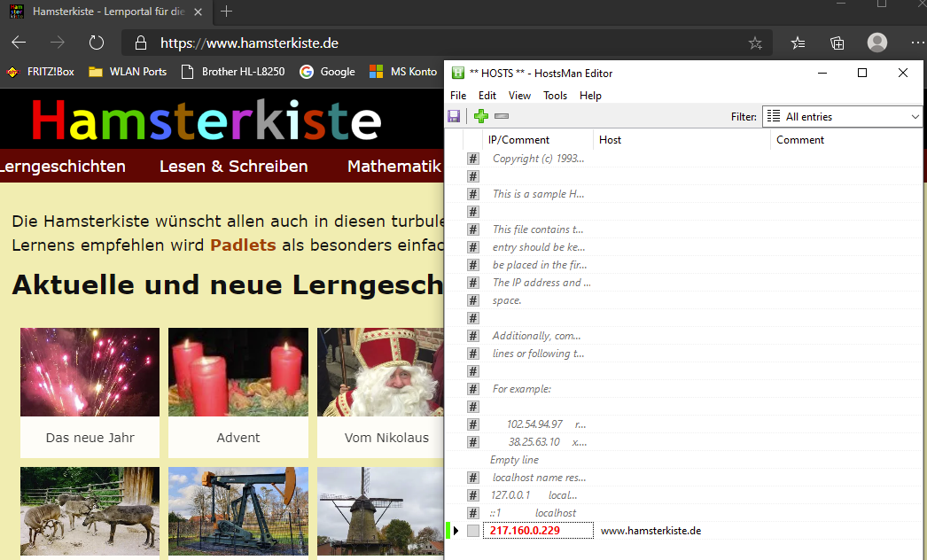Toggle comment on 127.0.0.1 row
Image resolution: width=927 pixels, height=560 pixels.
473,495
